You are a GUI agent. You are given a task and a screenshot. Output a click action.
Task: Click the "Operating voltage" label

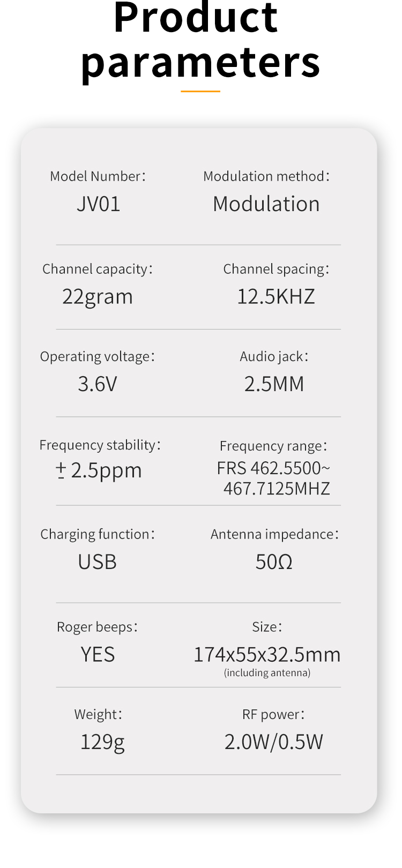coord(97,357)
